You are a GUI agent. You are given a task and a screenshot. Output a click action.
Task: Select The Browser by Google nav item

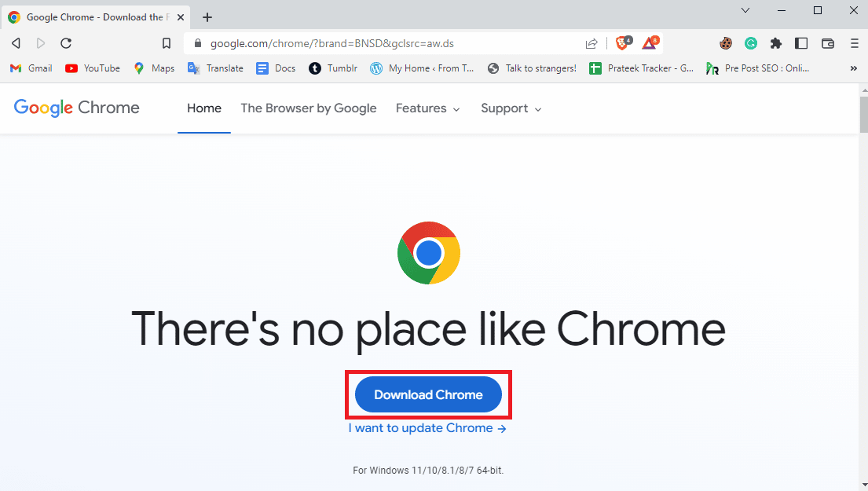308,108
